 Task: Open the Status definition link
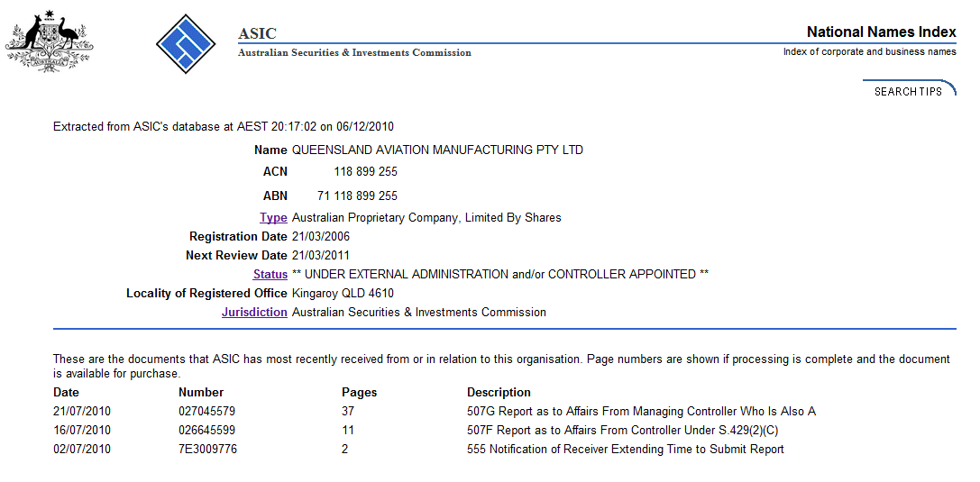pos(270,274)
